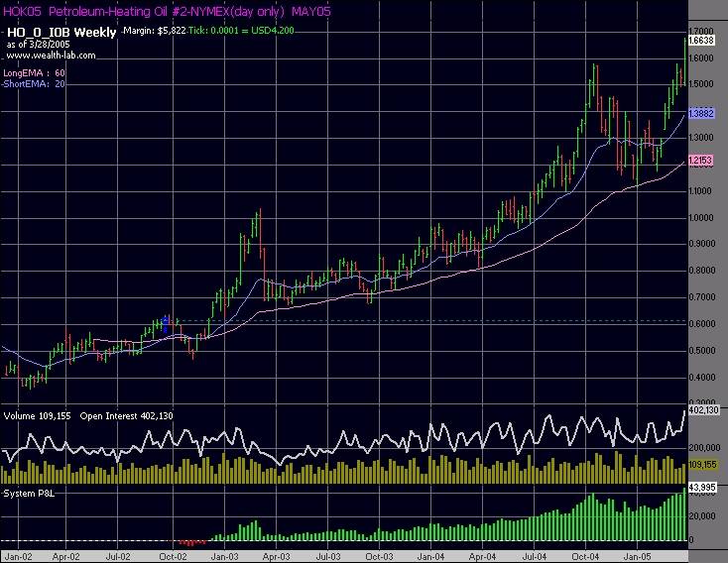Click the 1.3882 ShortEMA value tag
This screenshot has width=728, height=563.
click(700, 114)
